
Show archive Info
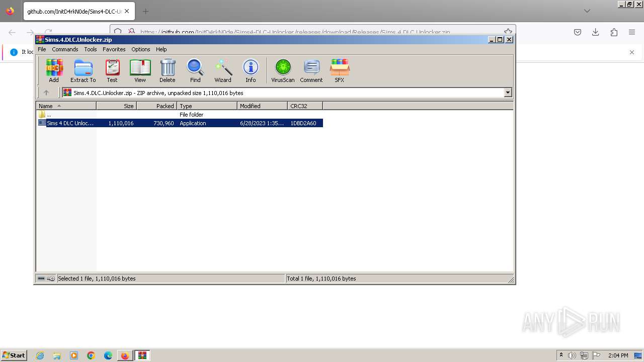click(x=251, y=70)
